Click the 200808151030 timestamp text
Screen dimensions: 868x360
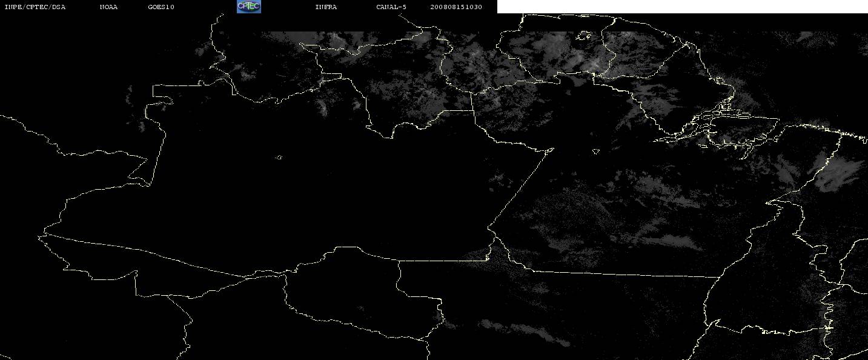coord(456,7)
